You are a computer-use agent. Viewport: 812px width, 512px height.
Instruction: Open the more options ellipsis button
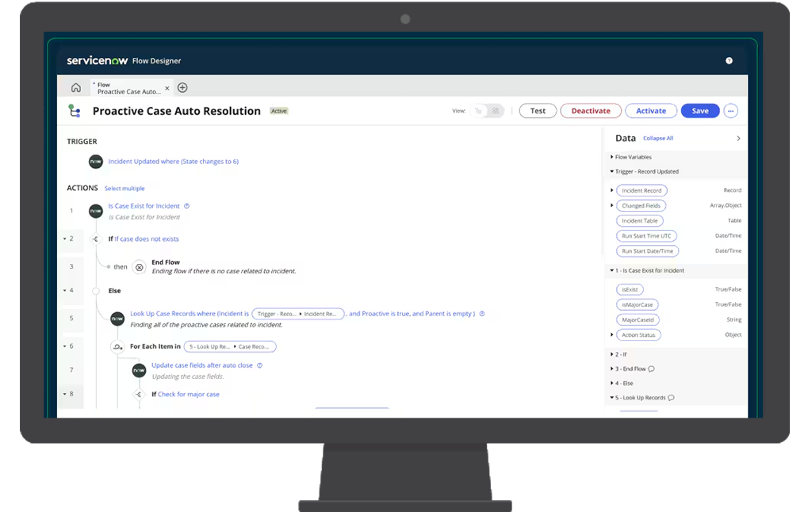[x=730, y=111]
